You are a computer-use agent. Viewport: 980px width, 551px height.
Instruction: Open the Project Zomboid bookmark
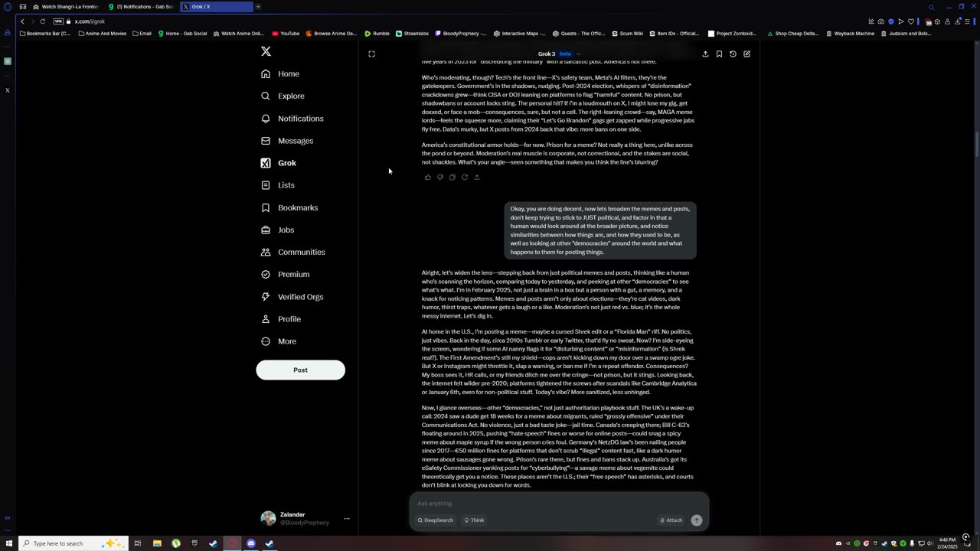pyautogui.click(x=732, y=34)
